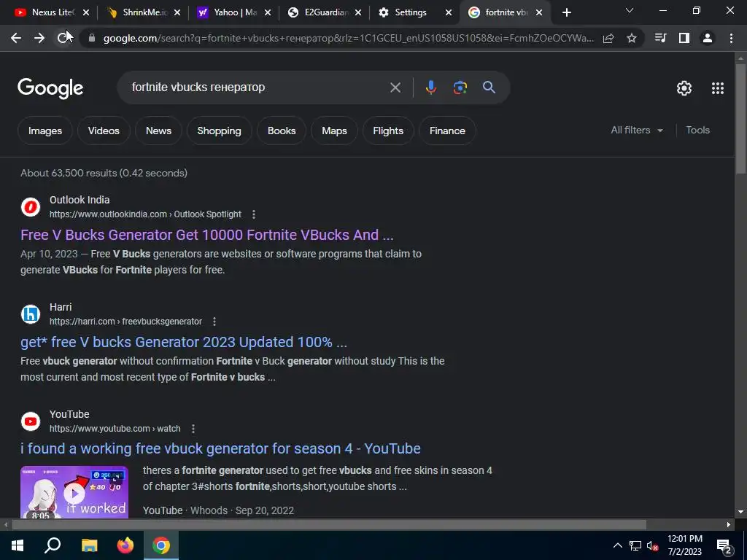
Task: Click the horizontal page scrollbar
Action: click(x=329, y=525)
